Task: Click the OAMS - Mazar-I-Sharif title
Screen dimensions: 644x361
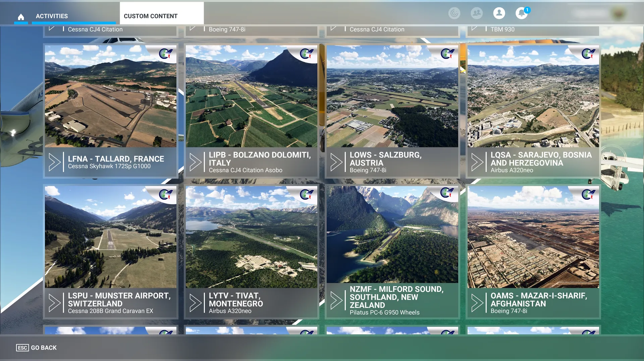Action: [539, 300]
